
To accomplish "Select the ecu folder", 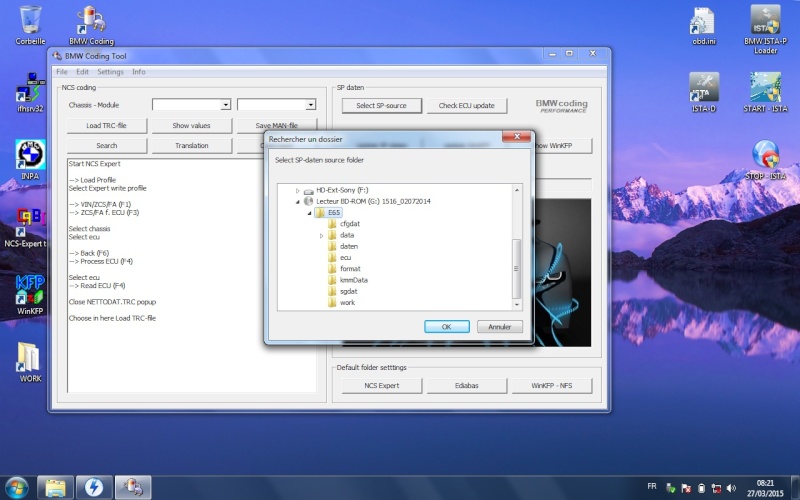I will [x=345, y=257].
